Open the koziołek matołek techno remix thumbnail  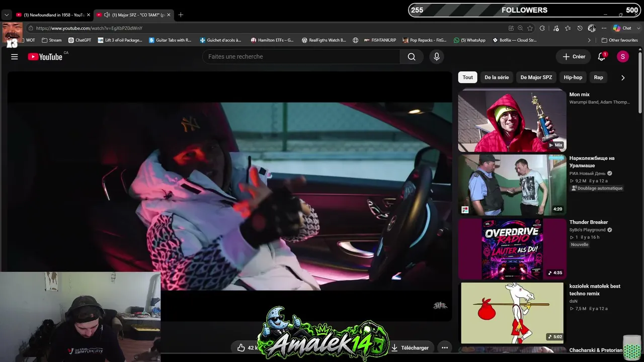coord(512,313)
